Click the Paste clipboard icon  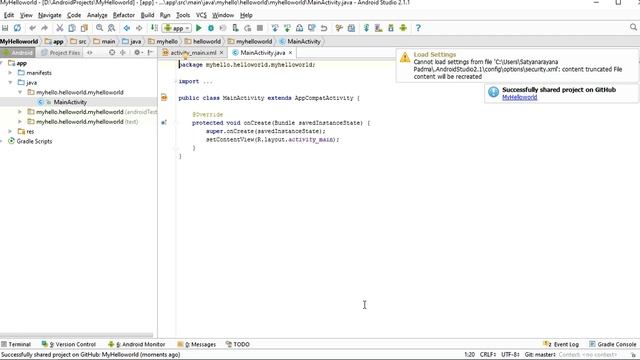coord(84,28)
